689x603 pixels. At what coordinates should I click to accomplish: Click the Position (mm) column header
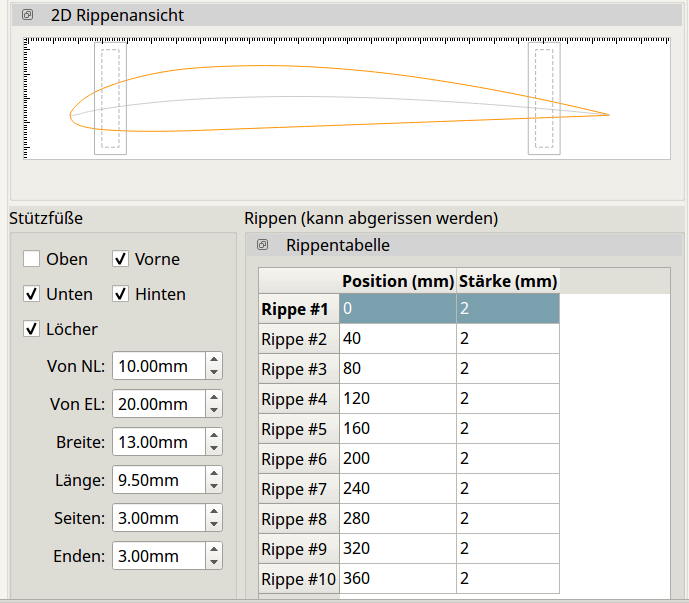click(x=397, y=281)
